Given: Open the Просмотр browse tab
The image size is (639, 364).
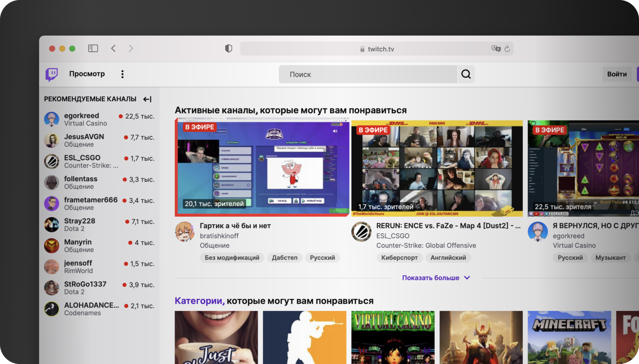Looking at the screenshot, I should coord(87,74).
